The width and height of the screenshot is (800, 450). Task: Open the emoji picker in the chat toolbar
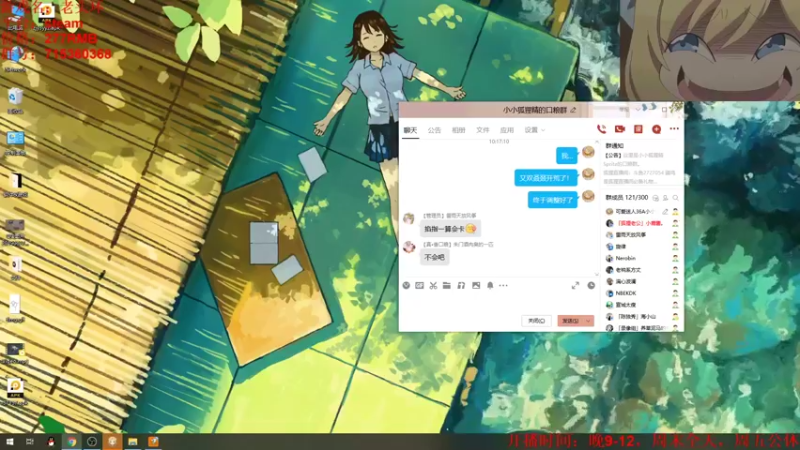pos(406,286)
